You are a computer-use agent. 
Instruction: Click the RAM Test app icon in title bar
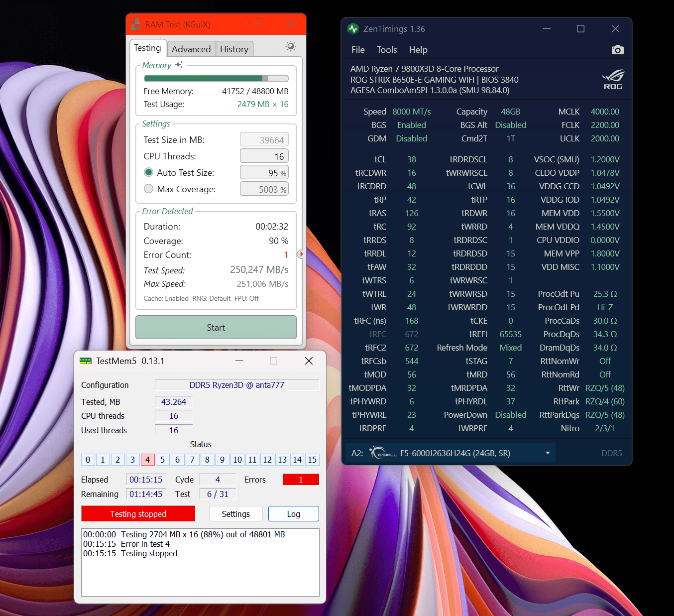tap(135, 24)
